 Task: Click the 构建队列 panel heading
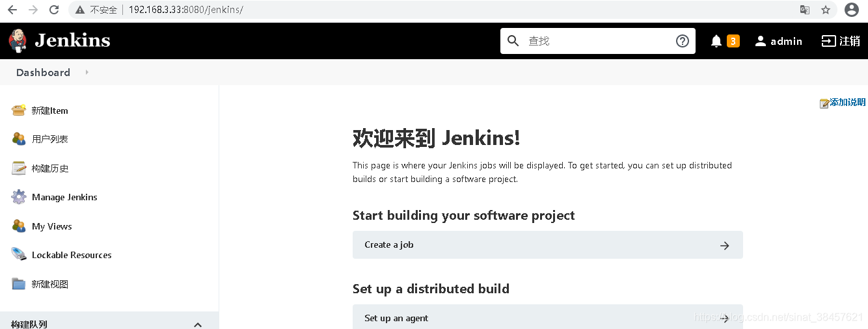click(x=29, y=324)
